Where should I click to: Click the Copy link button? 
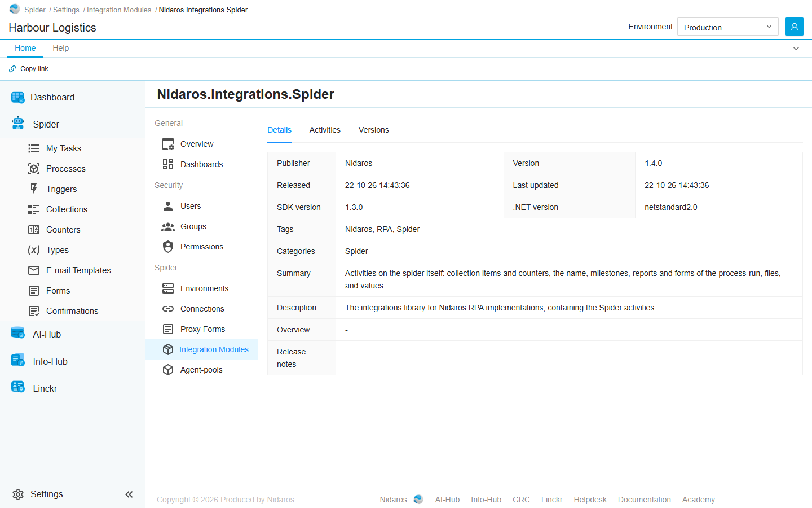(29, 69)
